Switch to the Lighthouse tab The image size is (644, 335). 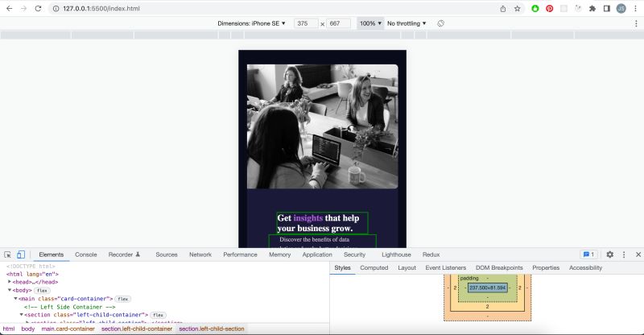396,254
